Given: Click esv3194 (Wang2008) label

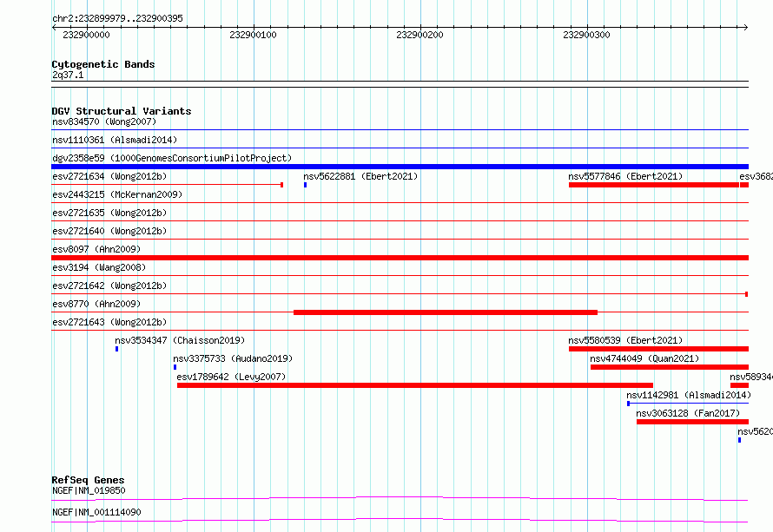Looking at the screenshot, I should tap(99, 267).
